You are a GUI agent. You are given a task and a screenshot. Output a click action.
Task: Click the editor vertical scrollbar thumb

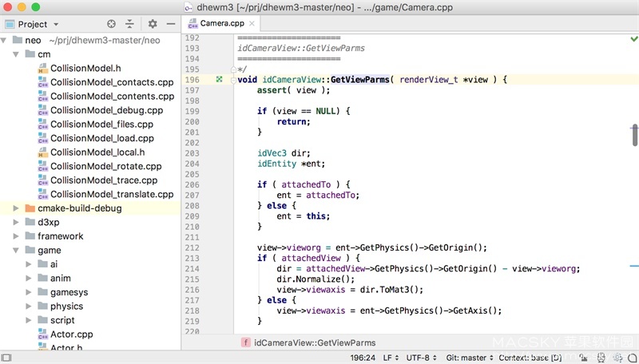(x=635, y=135)
